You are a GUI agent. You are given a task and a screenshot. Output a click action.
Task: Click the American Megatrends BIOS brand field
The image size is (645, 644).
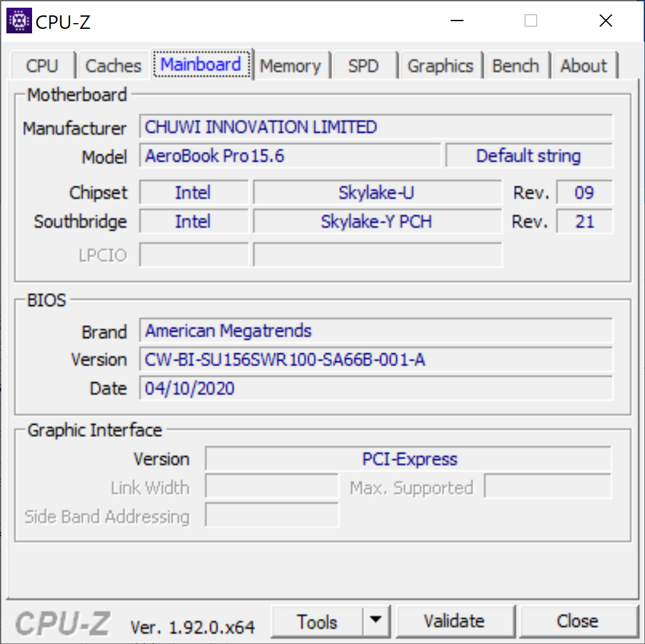(376, 330)
